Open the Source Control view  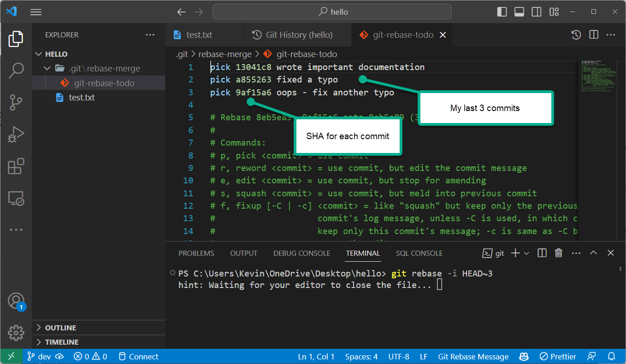point(16,102)
